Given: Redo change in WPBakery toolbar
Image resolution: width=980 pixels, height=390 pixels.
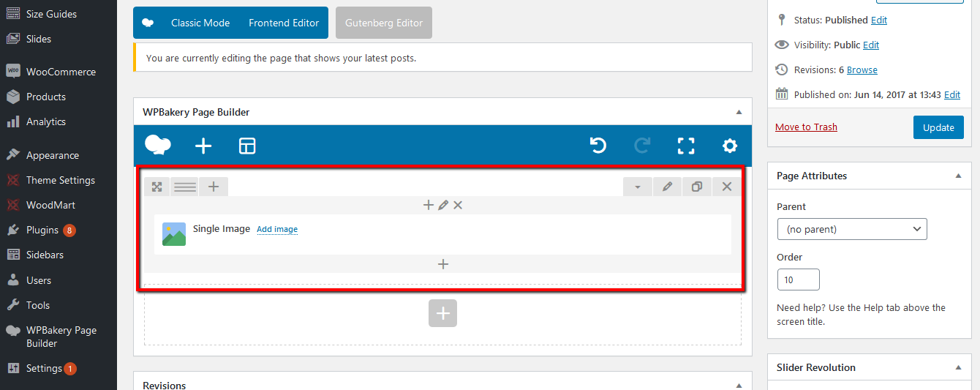Looking at the screenshot, I should [x=642, y=146].
